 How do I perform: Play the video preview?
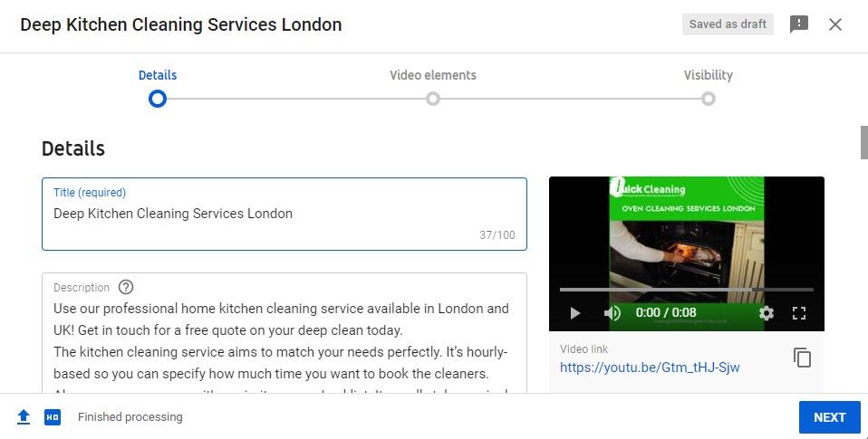[575, 313]
